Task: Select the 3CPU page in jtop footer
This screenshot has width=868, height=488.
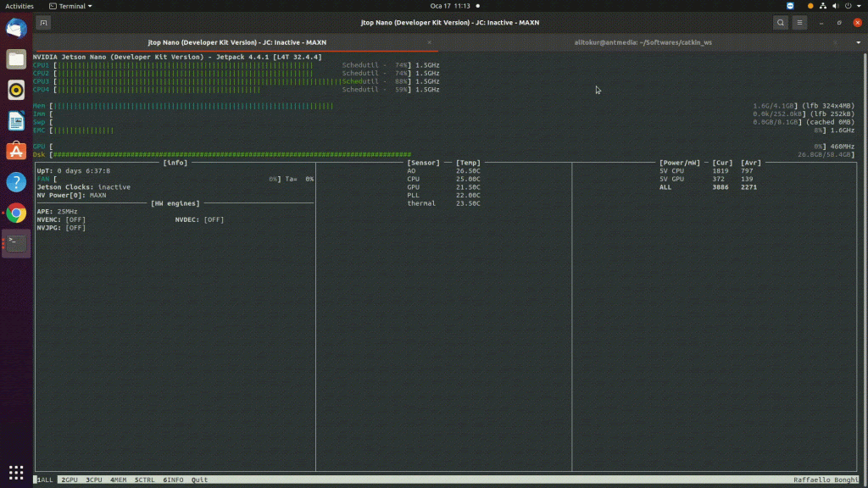Action: (x=93, y=480)
